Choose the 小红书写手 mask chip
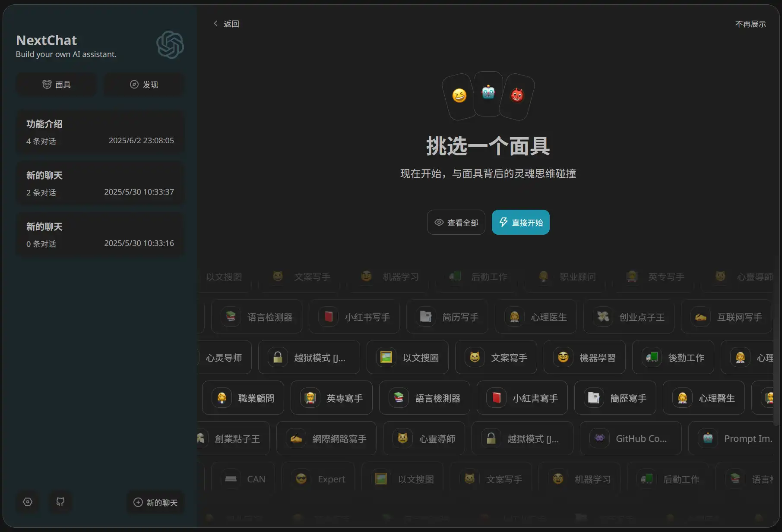This screenshot has height=532, width=782. point(354,317)
